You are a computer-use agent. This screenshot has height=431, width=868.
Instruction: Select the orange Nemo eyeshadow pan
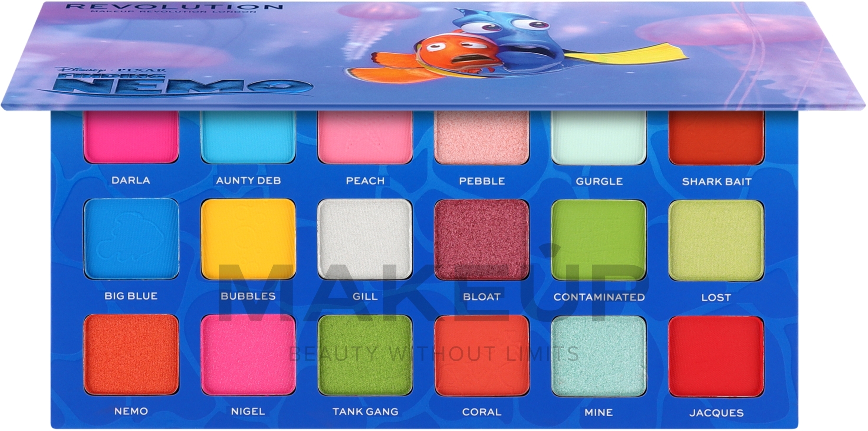[131, 355]
